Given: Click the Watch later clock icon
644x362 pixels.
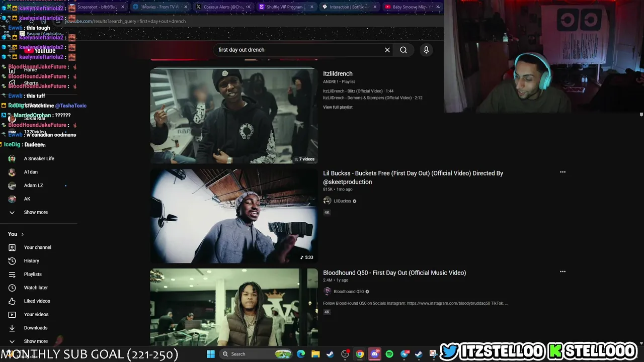Looking at the screenshot, I should pyautogui.click(x=12, y=288).
